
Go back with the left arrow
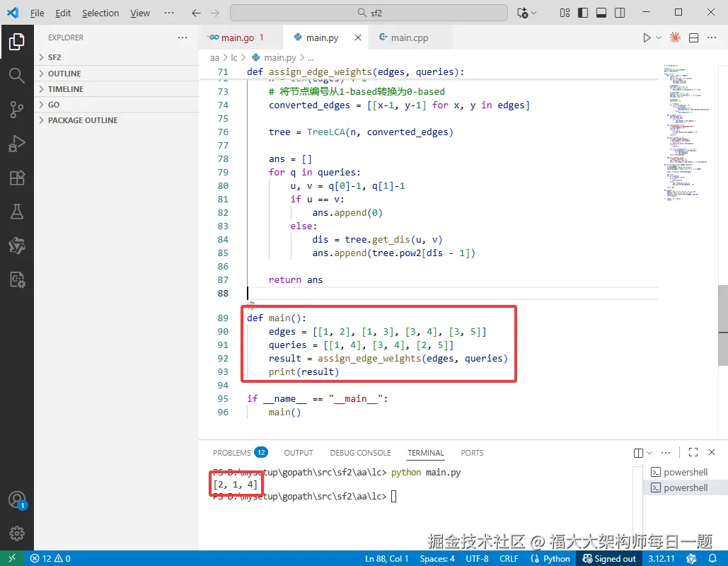tap(197, 13)
